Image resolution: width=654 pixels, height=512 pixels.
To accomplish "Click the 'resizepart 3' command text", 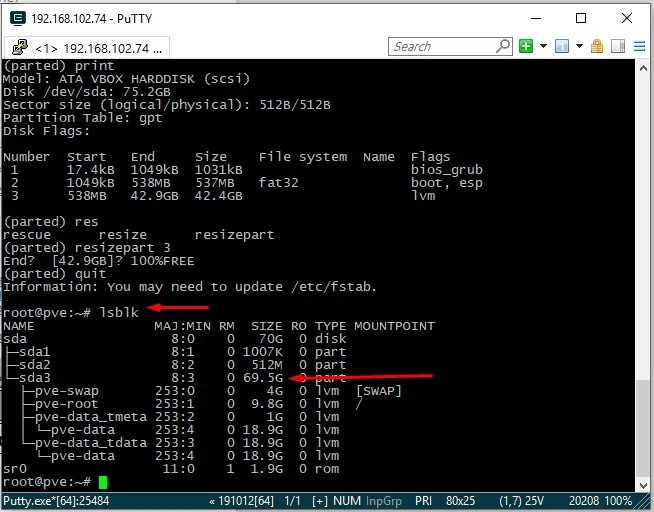I will pos(123,248).
